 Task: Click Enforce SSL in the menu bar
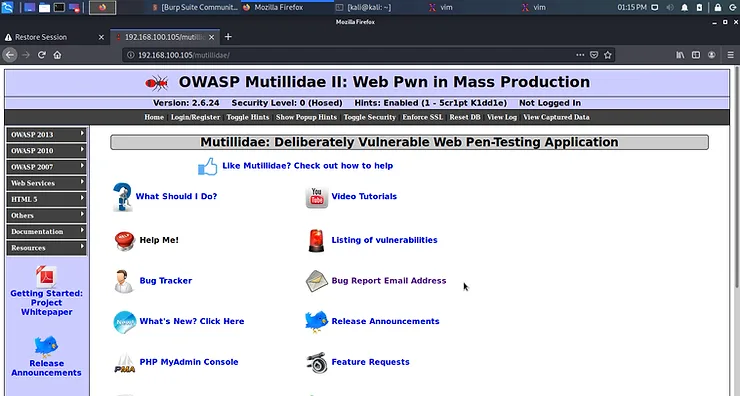(422, 117)
